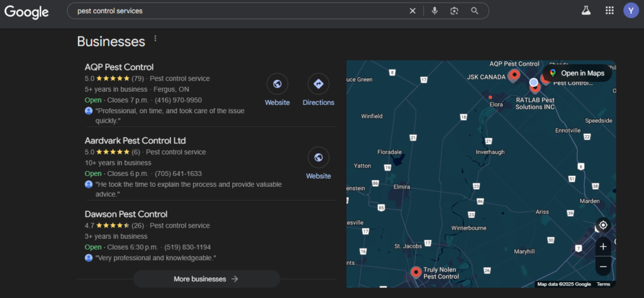Click the Inverhaugh map label
The height and width of the screenshot is (298, 644).
click(x=490, y=152)
